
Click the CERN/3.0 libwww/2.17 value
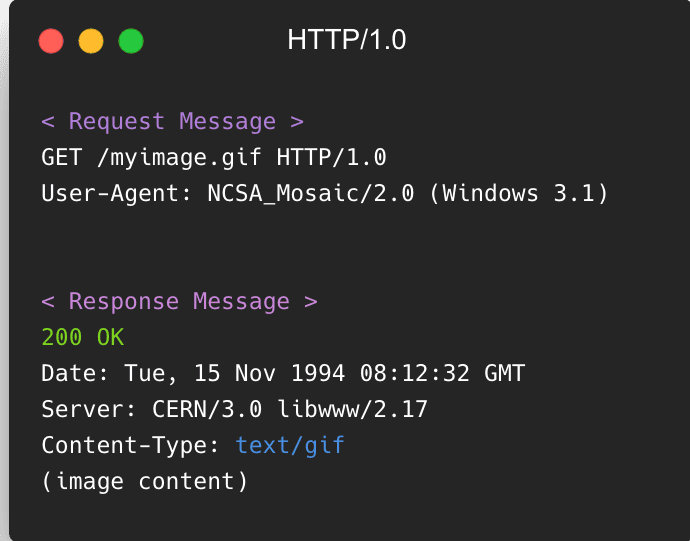click(x=290, y=409)
